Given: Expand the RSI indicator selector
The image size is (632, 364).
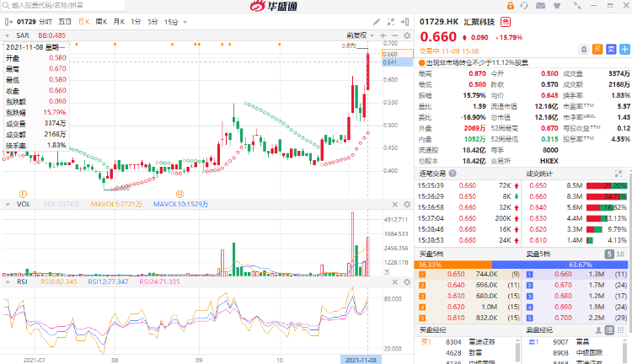Looking at the screenshot, I should point(8,282).
